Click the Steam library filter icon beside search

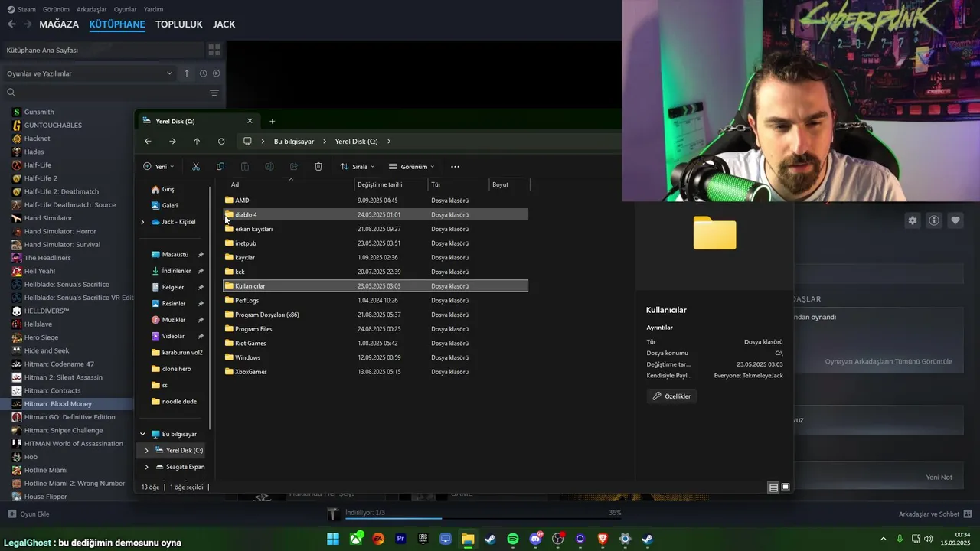tap(214, 93)
